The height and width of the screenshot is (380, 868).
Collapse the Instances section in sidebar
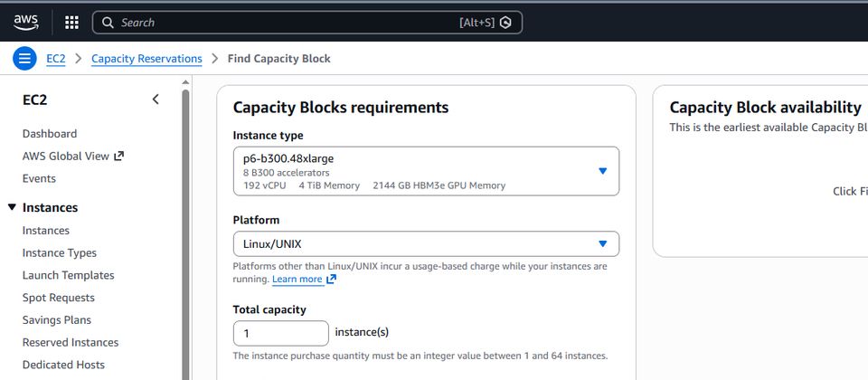click(x=12, y=208)
